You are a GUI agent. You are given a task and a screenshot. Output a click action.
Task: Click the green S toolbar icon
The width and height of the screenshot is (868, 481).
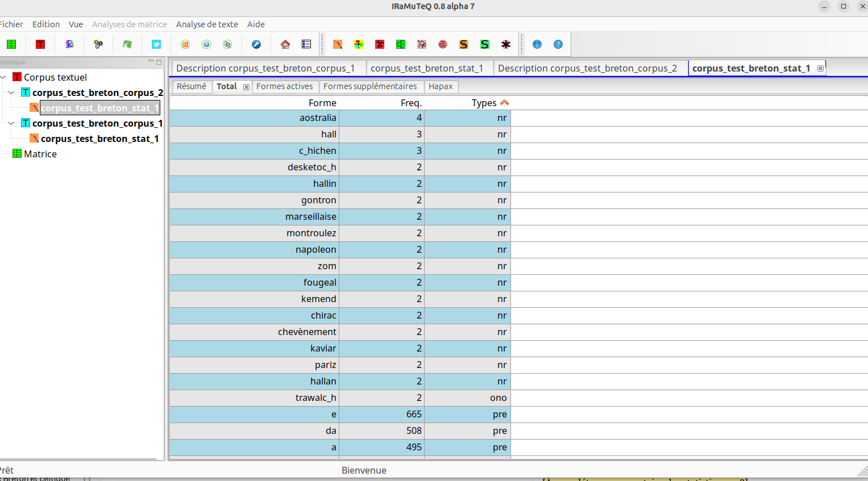point(485,44)
